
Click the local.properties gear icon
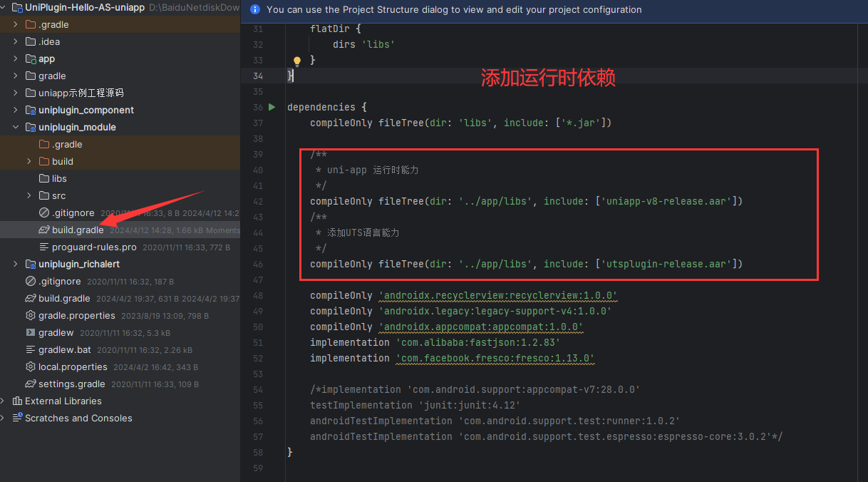click(x=31, y=366)
